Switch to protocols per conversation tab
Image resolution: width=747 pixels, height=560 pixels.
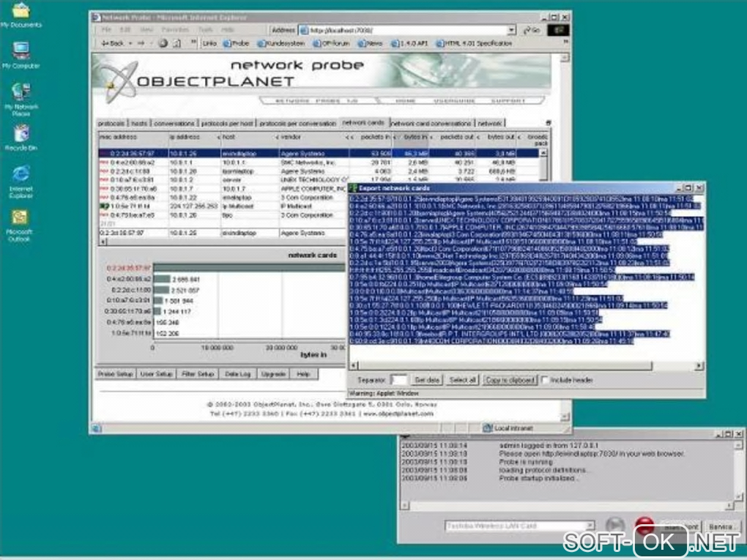pos(298,123)
